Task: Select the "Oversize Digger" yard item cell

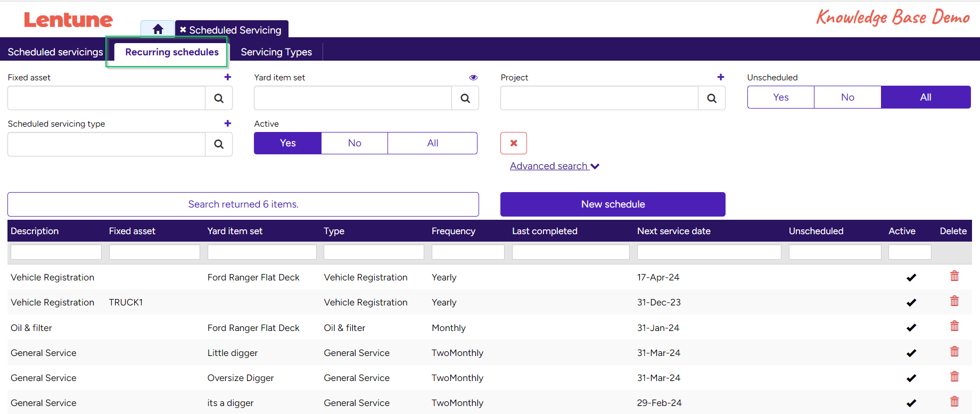Action: (241, 378)
